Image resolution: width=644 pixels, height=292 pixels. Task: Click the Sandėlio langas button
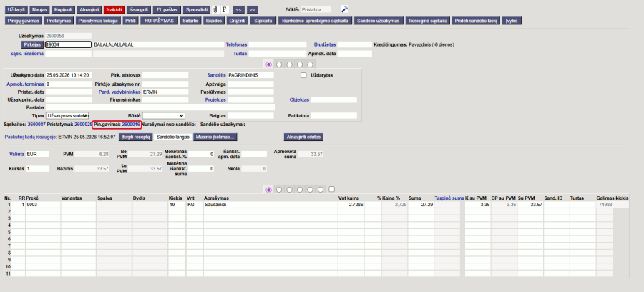pyautogui.click(x=173, y=137)
